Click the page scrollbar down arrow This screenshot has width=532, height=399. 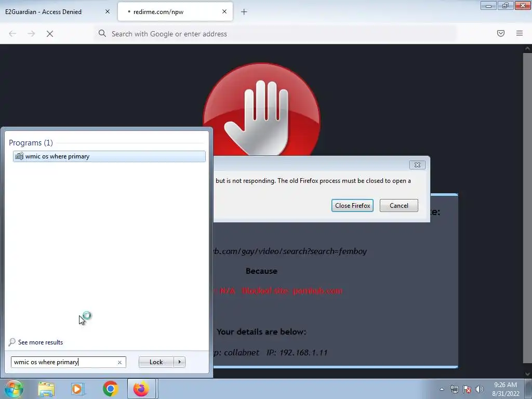(x=527, y=374)
